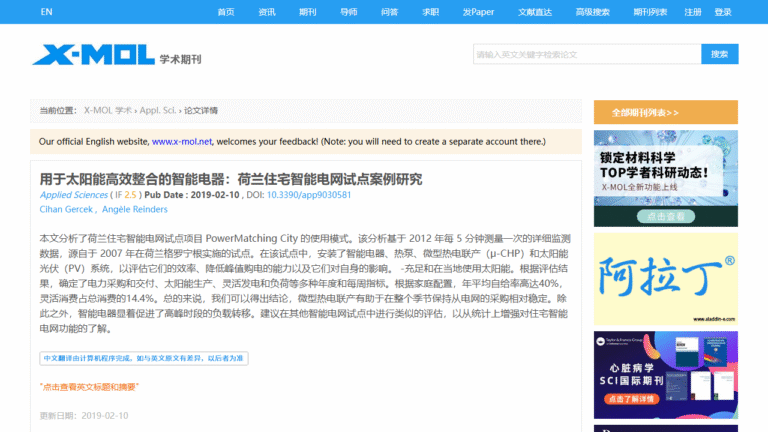This screenshot has height=432, width=768.
Task: Click the impact factor 2.5 value
Action: pos(130,195)
